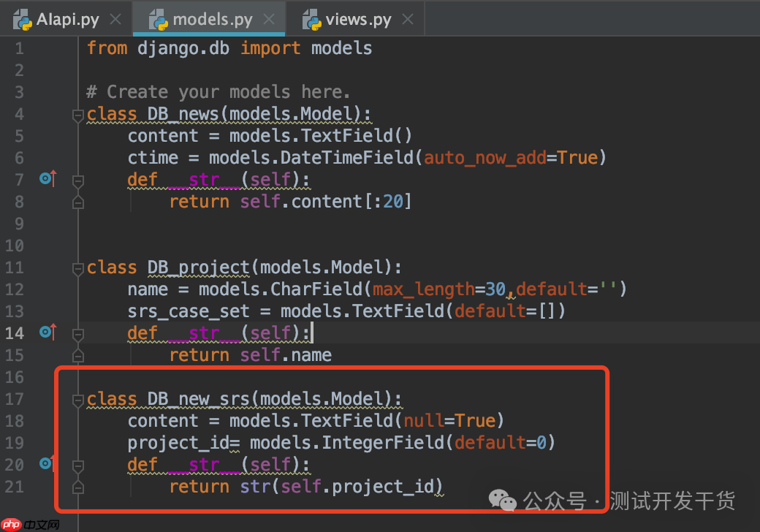Click the override gutter icon on line 20

point(46,464)
